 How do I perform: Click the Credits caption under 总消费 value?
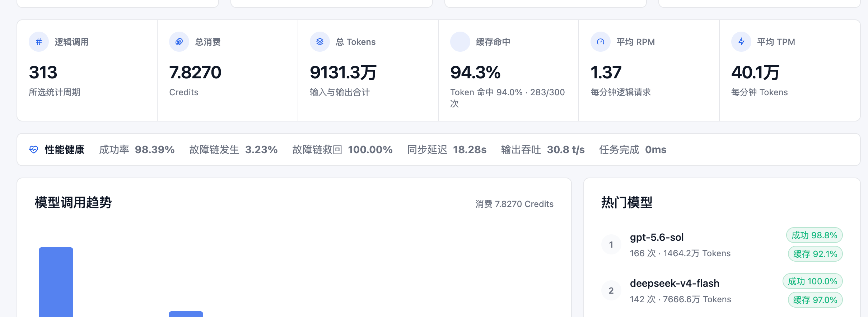184,92
